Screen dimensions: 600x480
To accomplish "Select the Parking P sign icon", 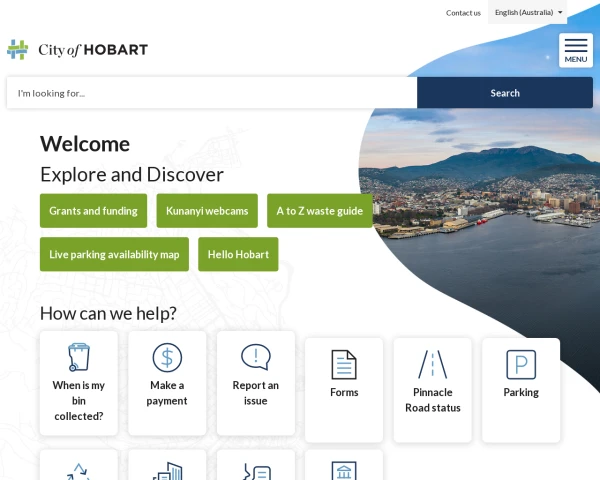I will click(x=521, y=364).
